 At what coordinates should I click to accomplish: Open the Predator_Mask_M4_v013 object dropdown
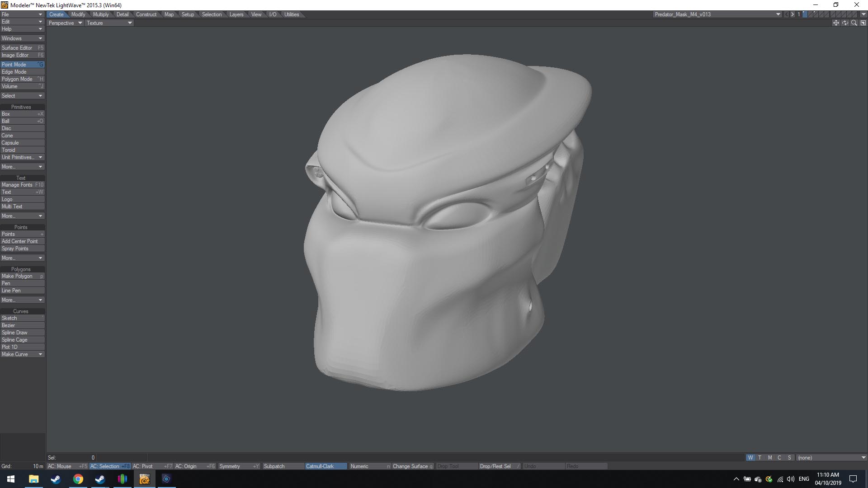(717, 14)
